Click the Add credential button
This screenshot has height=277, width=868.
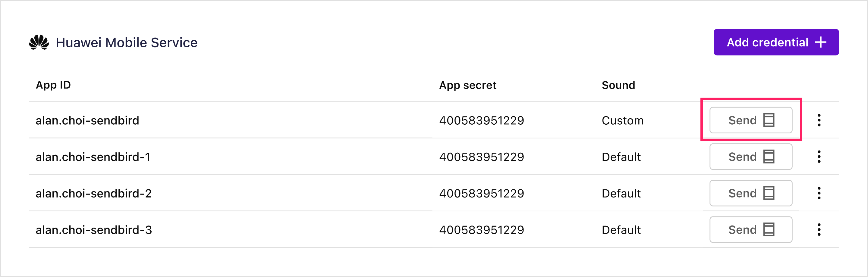[776, 42]
